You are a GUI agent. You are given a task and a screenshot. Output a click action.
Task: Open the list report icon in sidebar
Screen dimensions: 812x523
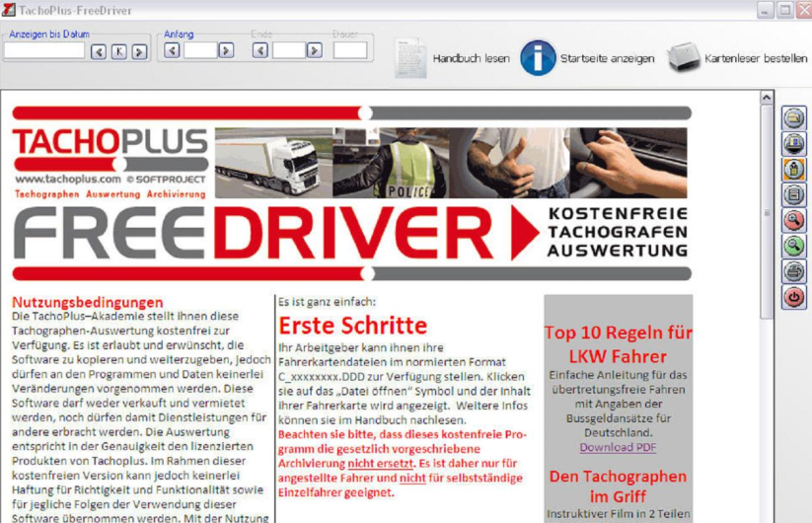tap(793, 195)
